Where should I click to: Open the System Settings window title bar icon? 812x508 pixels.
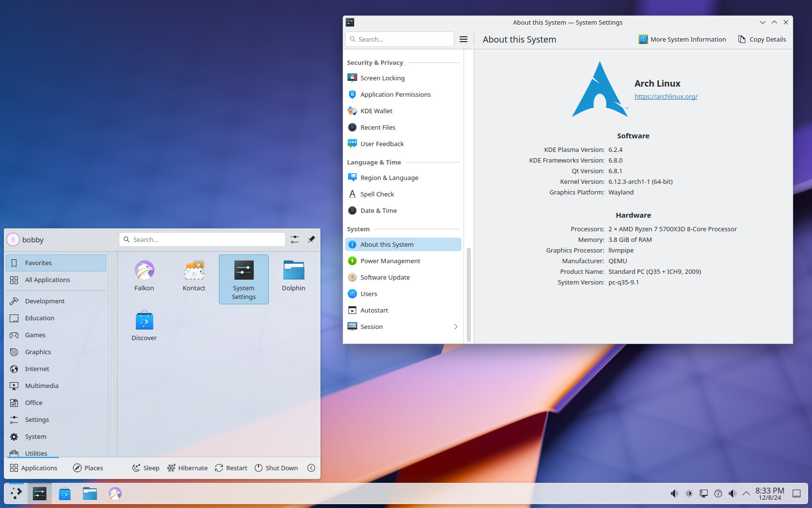tap(350, 22)
